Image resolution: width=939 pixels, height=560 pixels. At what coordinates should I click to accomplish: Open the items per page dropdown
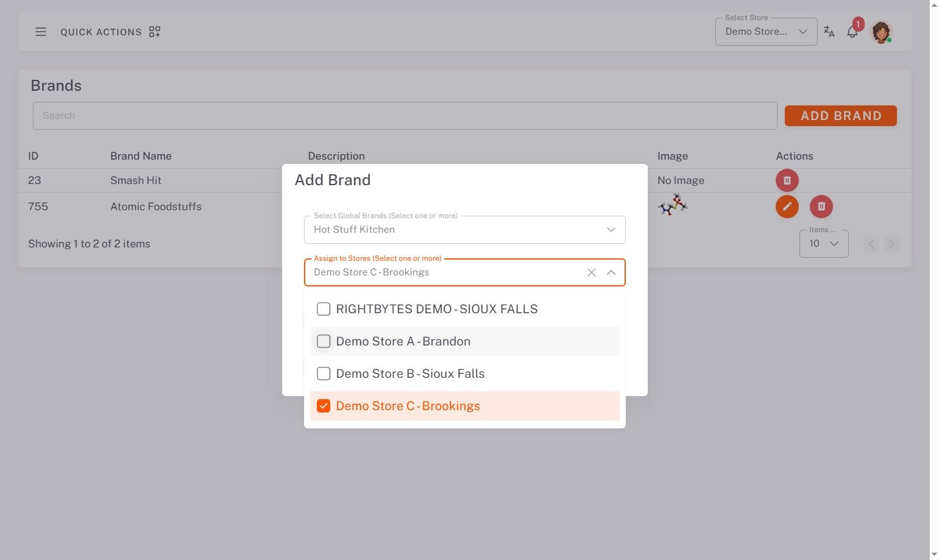[x=824, y=244]
